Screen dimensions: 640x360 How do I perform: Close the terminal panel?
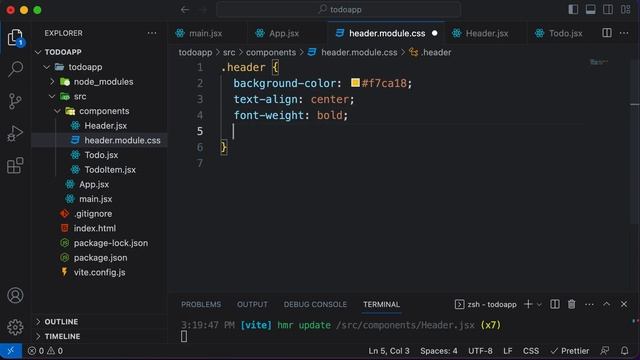pyautogui.click(x=624, y=304)
